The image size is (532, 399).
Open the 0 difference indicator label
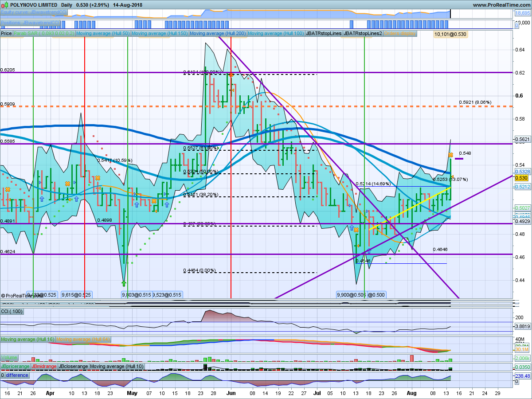(x=15, y=375)
